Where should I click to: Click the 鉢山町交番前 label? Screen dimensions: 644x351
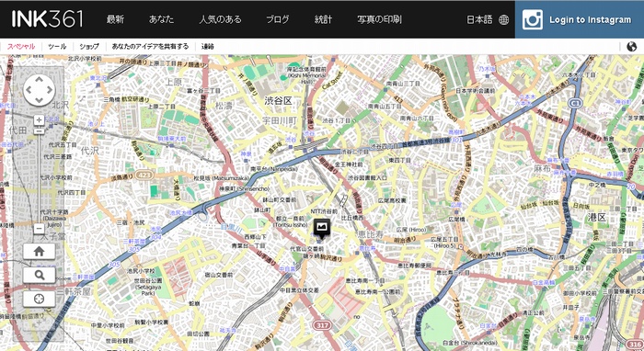coord(279,199)
